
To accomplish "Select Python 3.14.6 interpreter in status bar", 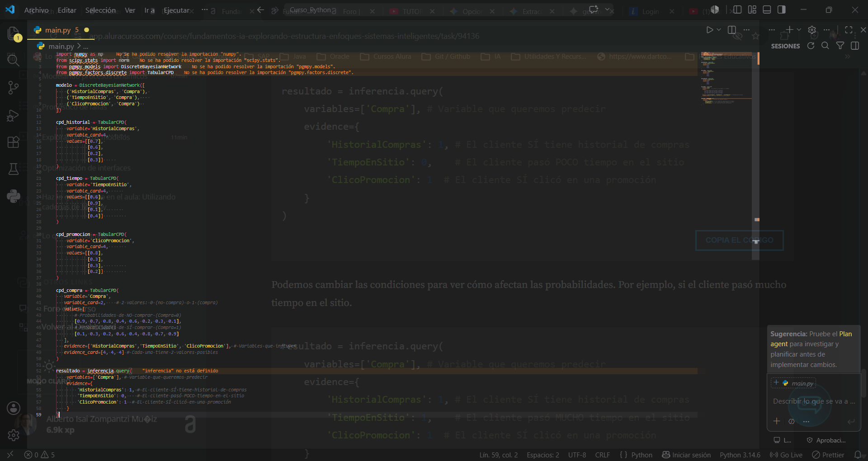I will tap(740, 455).
